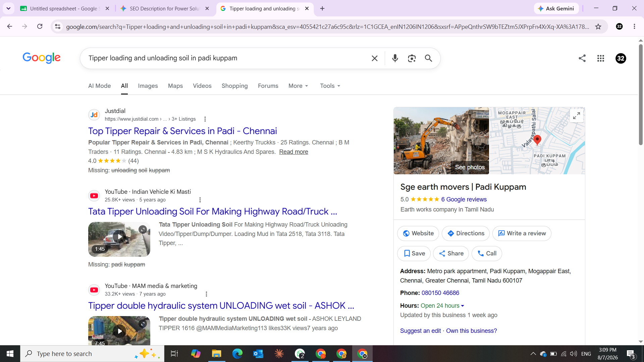The width and height of the screenshot is (644, 362).
Task: Open the Videos results tab
Action: coord(202,86)
